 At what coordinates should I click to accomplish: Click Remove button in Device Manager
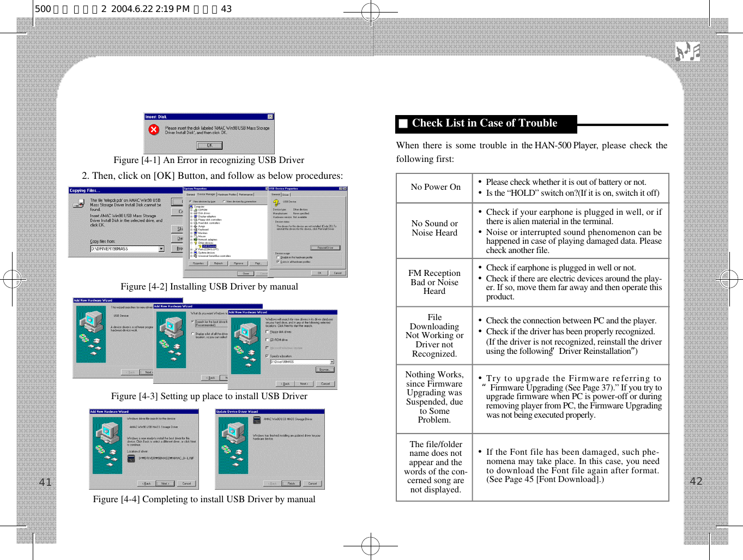tap(239, 263)
